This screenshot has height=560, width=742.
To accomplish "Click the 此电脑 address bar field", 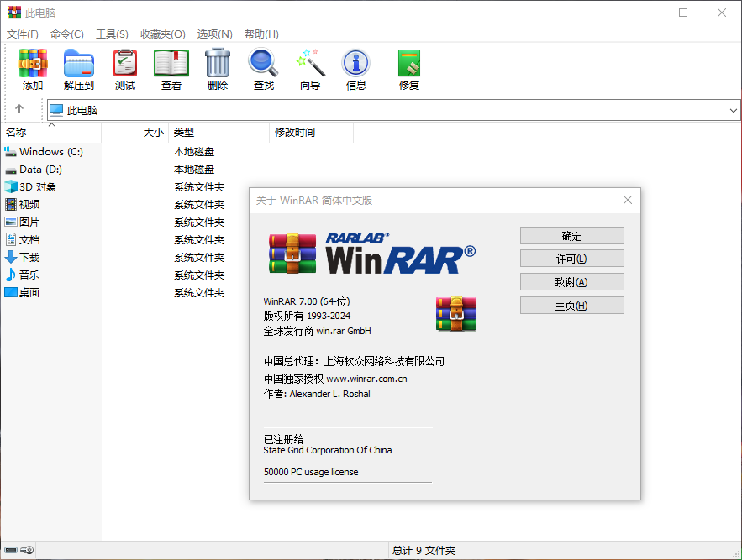I will [x=394, y=110].
